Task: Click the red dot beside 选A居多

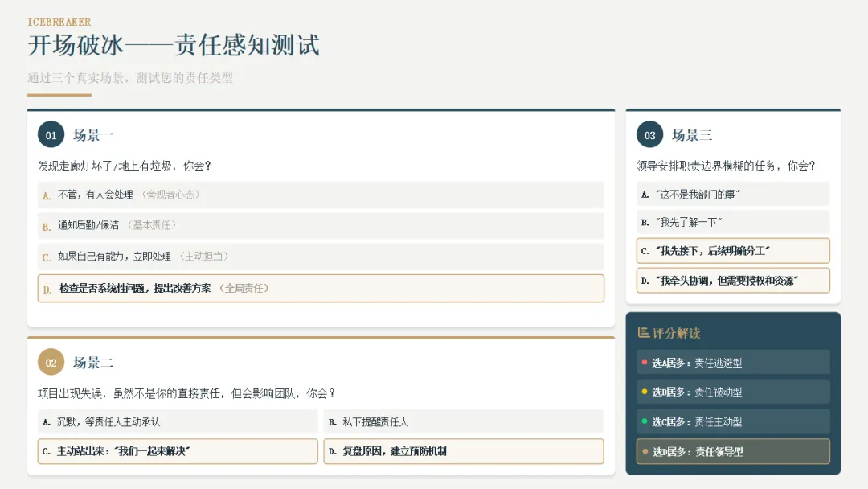Action: pyautogui.click(x=645, y=362)
